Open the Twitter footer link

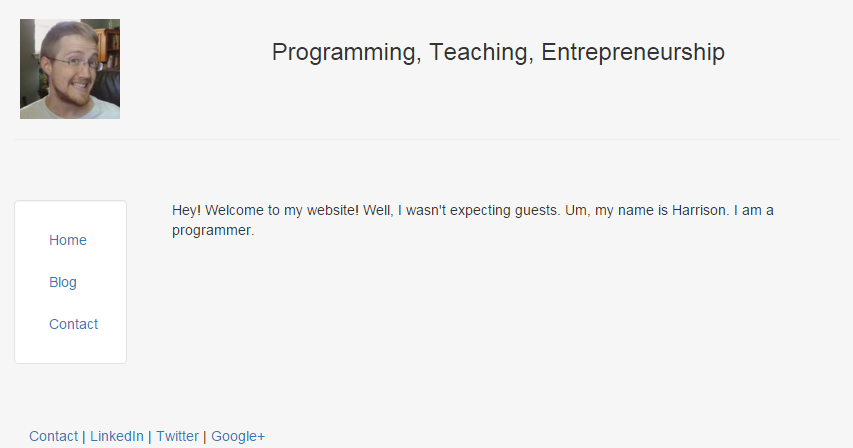[x=177, y=436]
